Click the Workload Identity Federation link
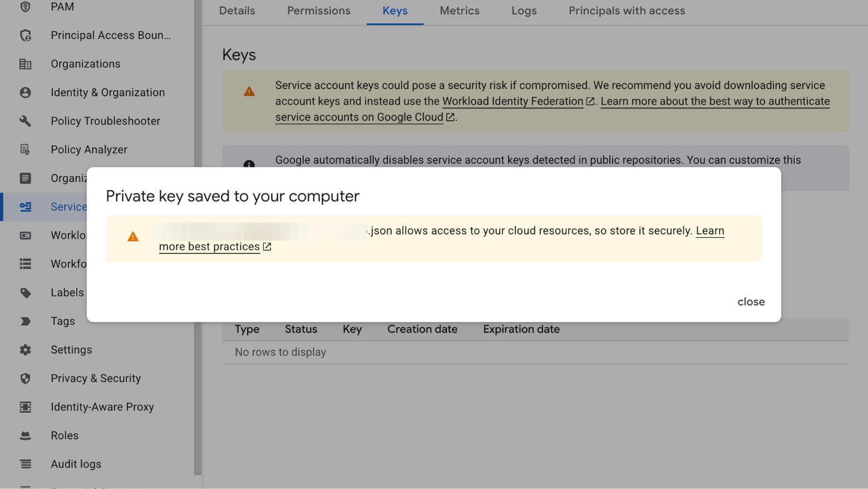Viewport: 868px width, 489px height. pos(512,101)
